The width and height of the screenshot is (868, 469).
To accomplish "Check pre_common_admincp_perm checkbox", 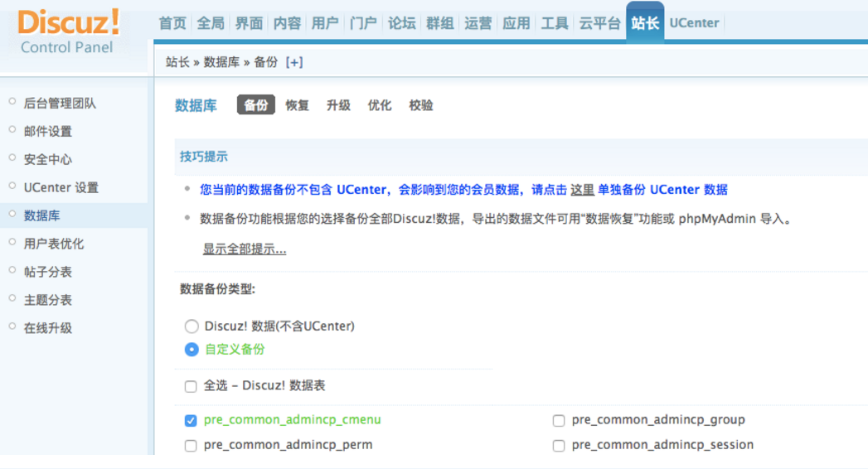I will tap(191, 445).
